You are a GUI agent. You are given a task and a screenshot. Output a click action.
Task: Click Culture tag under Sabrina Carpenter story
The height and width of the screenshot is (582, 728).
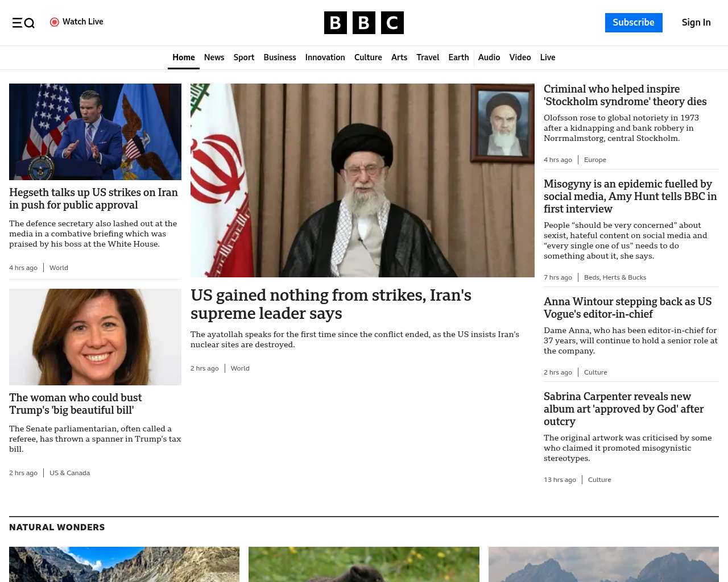pyautogui.click(x=599, y=480)
